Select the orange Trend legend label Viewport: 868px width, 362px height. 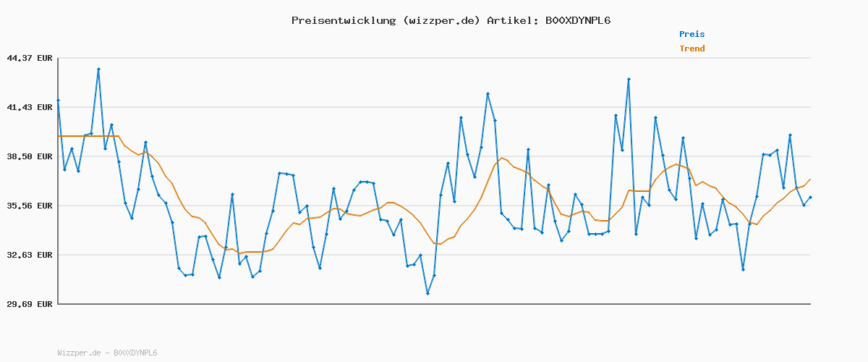coord(692,49)
